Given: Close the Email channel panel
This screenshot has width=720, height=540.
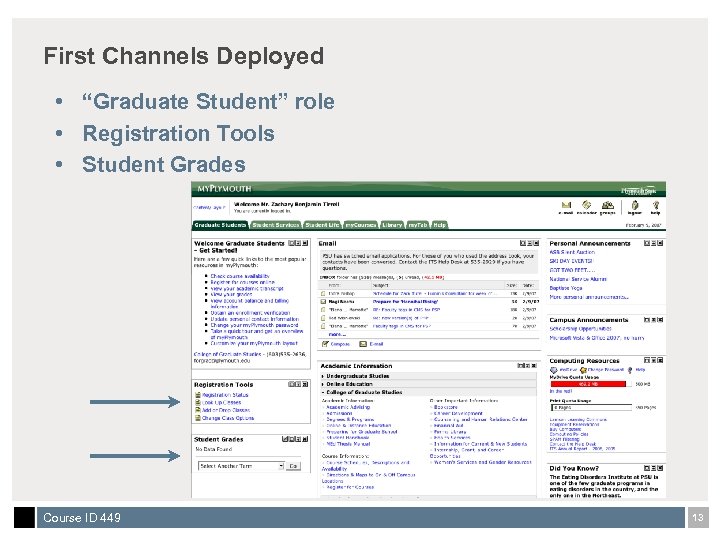Looking at the screenshot, I should (535, 243).
